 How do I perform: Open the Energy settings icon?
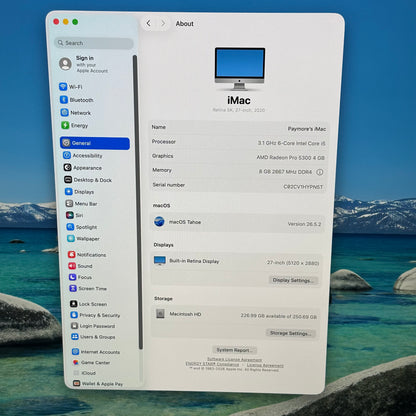tap(65, 125)
